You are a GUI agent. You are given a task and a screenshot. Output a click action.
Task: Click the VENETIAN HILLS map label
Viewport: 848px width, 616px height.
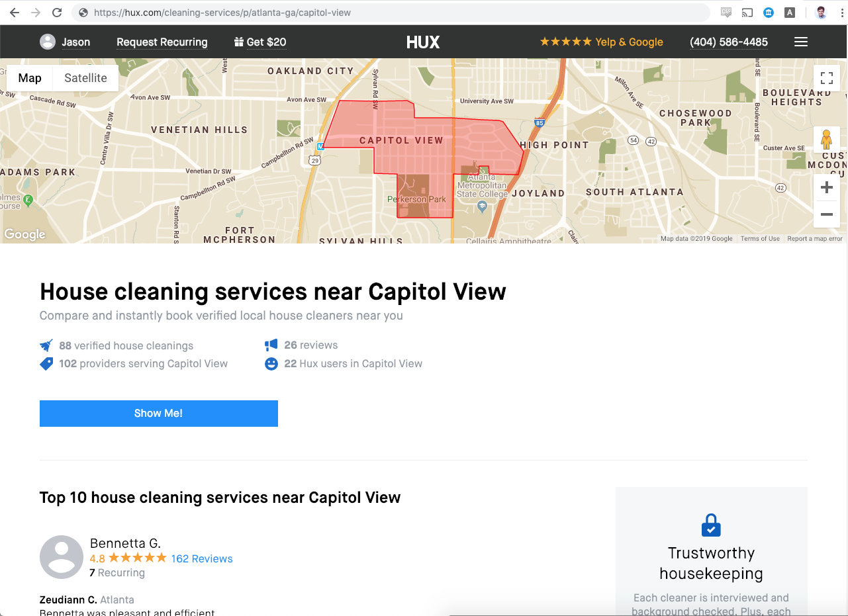tap(199, 130)
